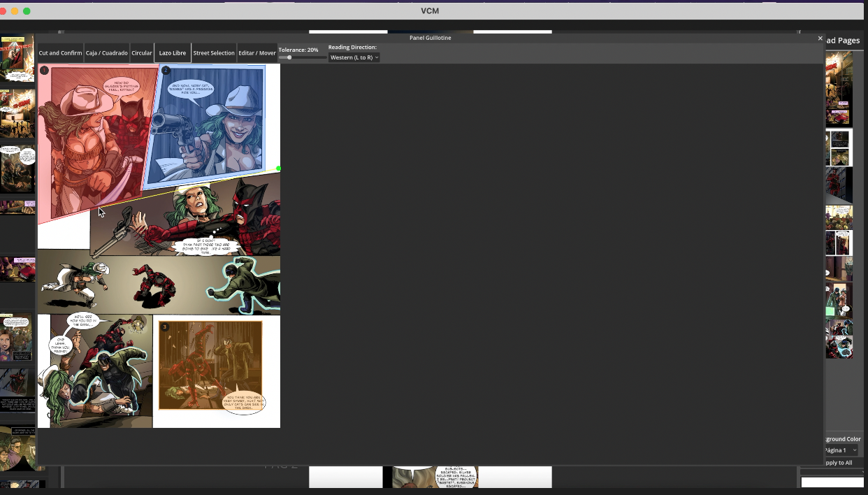Click panel marker number 2
This screenshot has height=495, width=868.
tap(166, 70)
